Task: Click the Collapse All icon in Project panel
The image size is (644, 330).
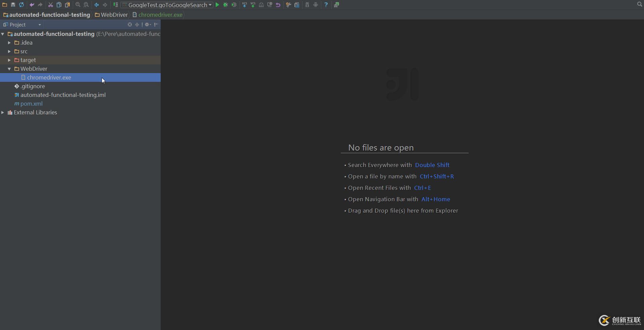Action: click(x=137, y=24)
